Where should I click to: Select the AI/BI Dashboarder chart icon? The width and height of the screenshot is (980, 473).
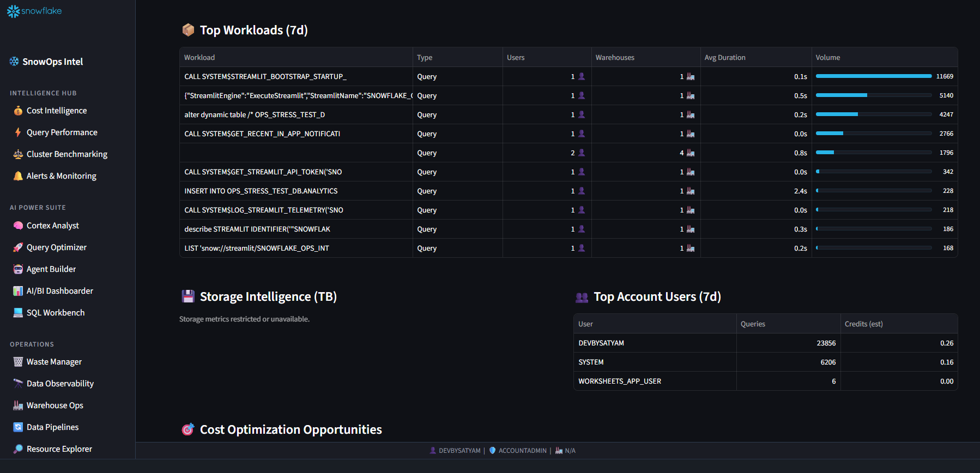coord(18,291)
